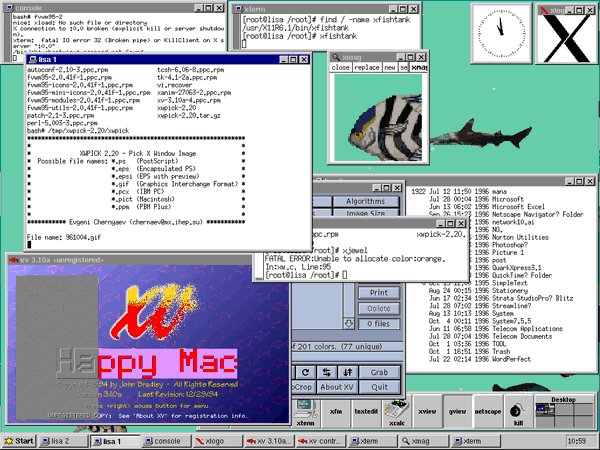Click 'Microsoft Excel' in the file listing
600x450 pixels.
pos(518,207)
